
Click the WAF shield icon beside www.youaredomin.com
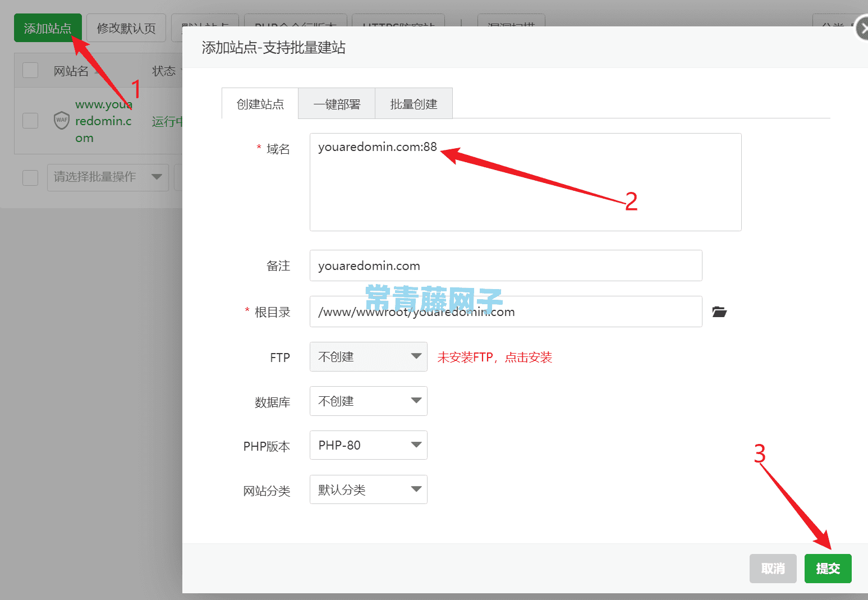click(x=62, y=120)
